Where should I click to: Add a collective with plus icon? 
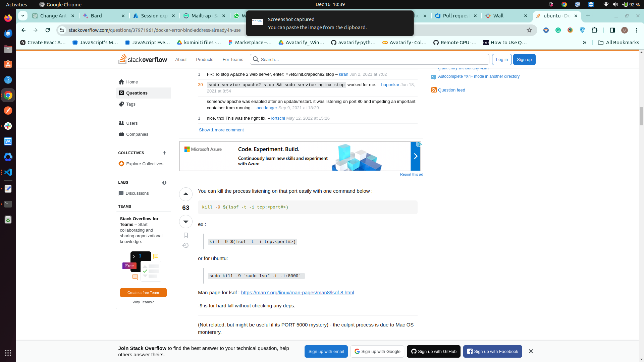coord(164,153)
